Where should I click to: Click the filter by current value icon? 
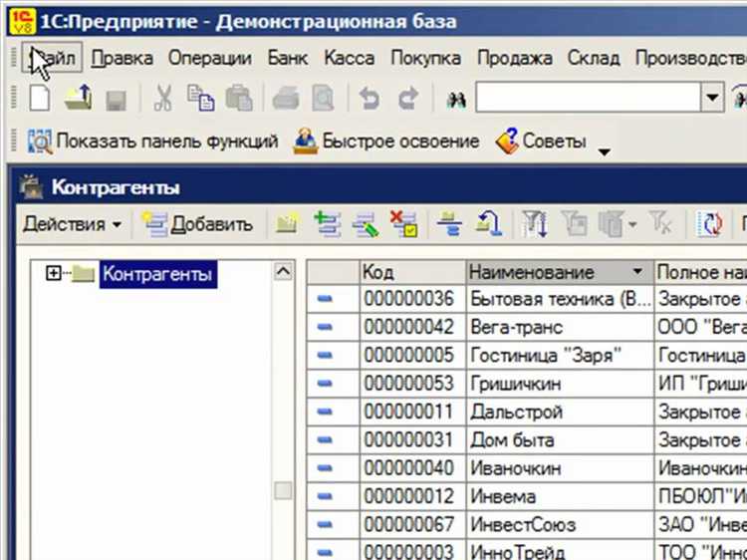575,224
